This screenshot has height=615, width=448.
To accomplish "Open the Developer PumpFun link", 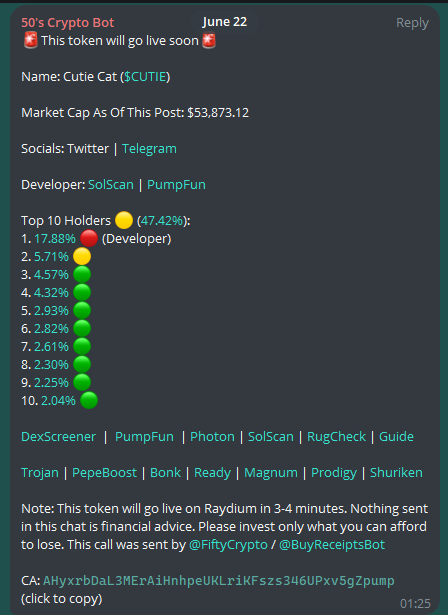I will tap(176, 185).
